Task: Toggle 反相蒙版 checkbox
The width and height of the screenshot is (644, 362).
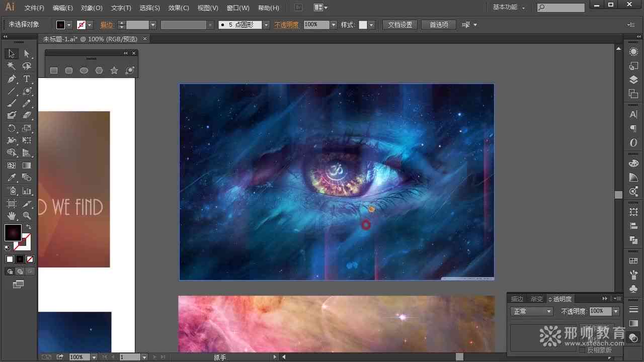Action: point(582,350)
